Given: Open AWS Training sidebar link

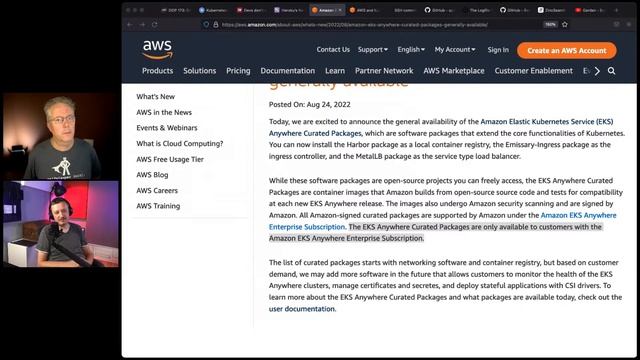Looking at the screenshot, I should (x=158, y=206).
